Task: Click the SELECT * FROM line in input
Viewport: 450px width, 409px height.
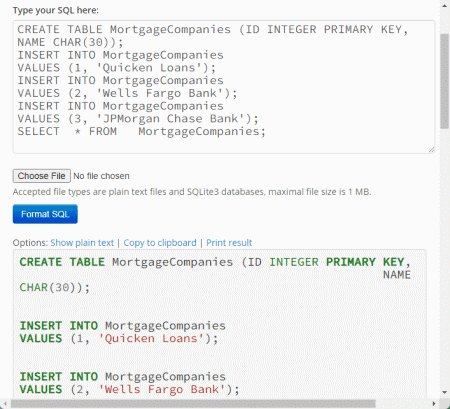Action: pyautogui.click(x=142, y=131)
